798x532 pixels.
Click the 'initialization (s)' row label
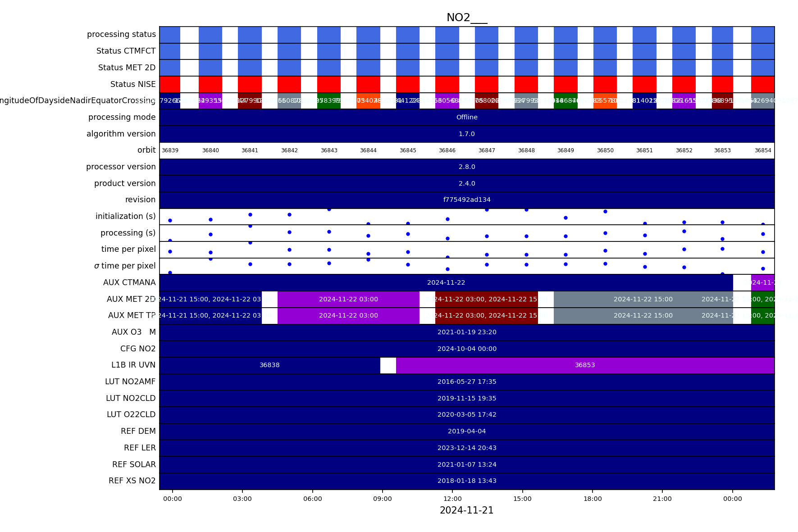(x=125, y=216)
